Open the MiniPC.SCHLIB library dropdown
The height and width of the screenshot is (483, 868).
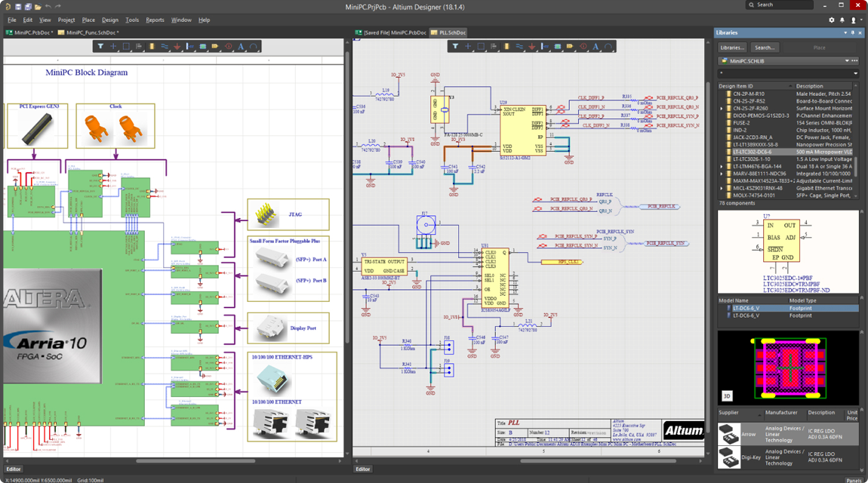(847, 61)
